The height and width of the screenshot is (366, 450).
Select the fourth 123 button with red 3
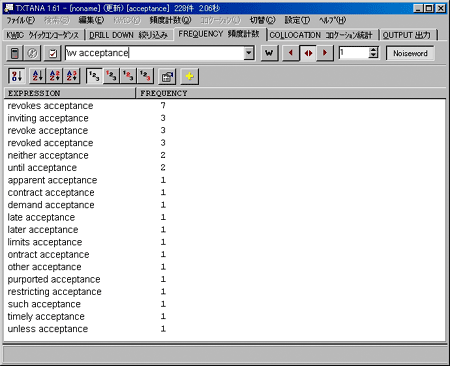(145, 76)
